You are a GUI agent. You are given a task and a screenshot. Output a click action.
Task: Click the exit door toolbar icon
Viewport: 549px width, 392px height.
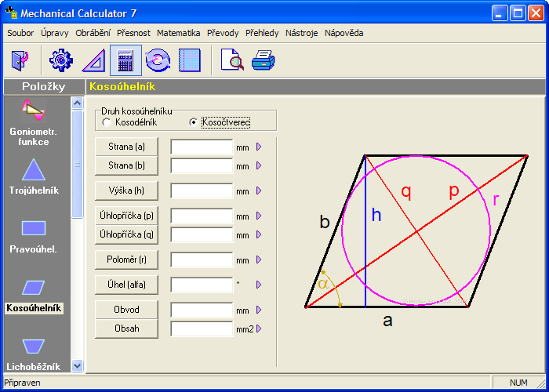[20, 60]
